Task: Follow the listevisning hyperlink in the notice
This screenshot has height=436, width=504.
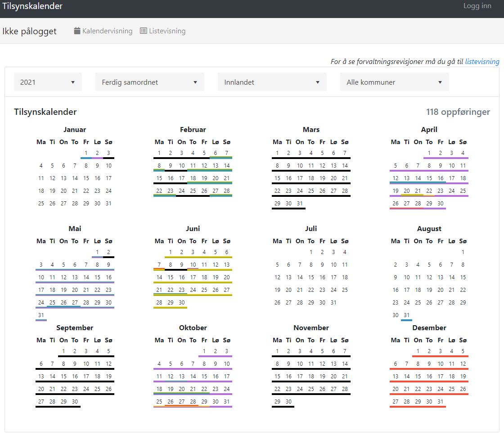Action: point(482,61)
